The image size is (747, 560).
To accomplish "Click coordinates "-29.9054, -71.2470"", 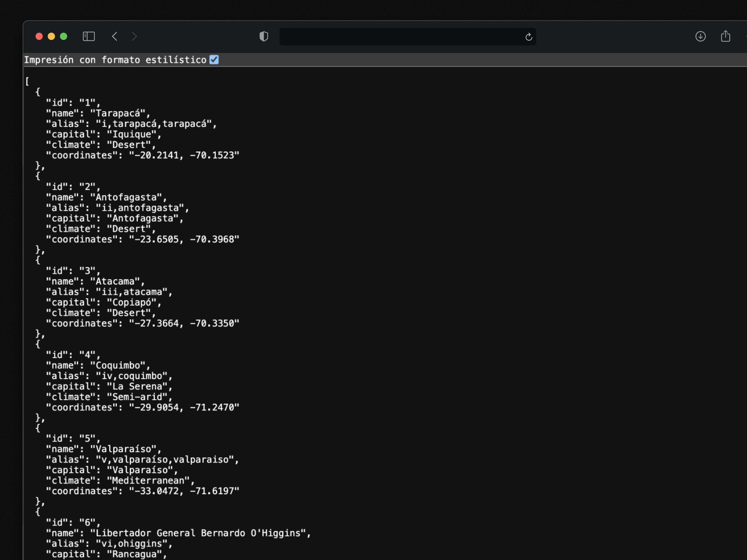I will tap(184, 407).
